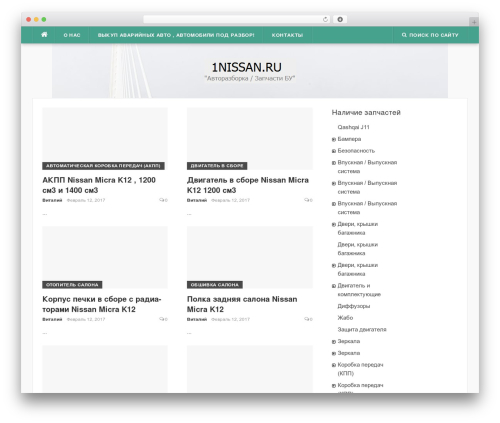The image size is (500, 423).
Task: Open 'Двигатель и комплектующие' sidebar category
Action: click(x=359, y=290)
